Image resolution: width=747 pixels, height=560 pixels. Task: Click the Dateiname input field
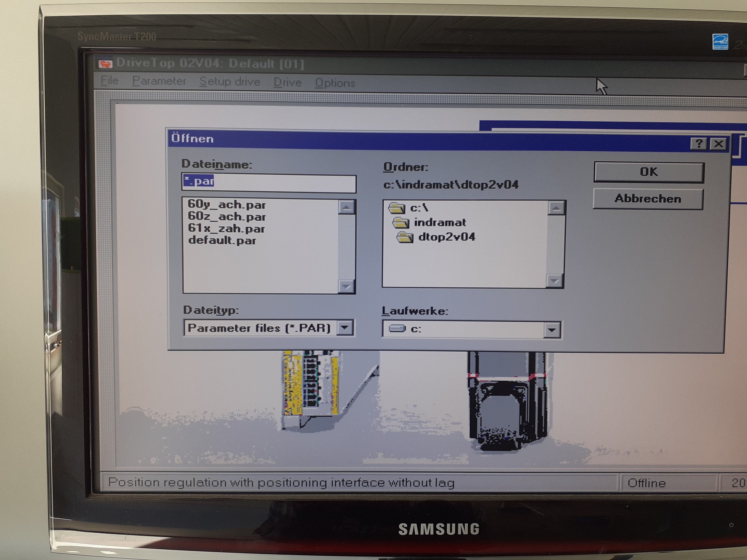point(269,183)
